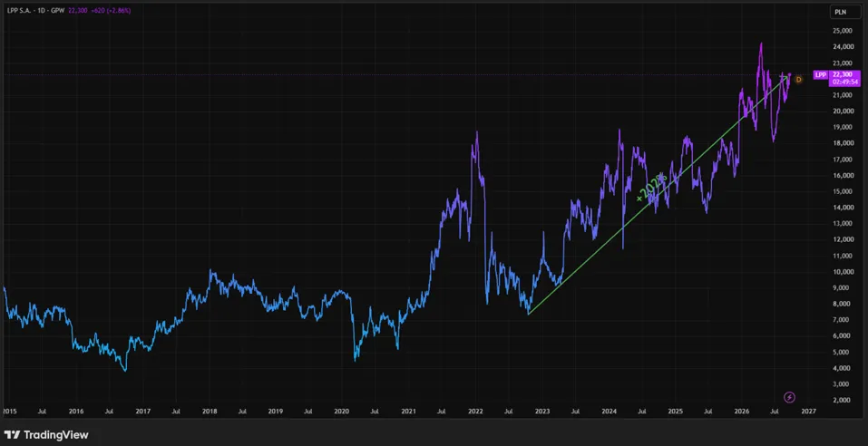This screenshot has height=446, width=868.
Task: Click the 2023 label on time axis
Action: (x=542, y=412)
